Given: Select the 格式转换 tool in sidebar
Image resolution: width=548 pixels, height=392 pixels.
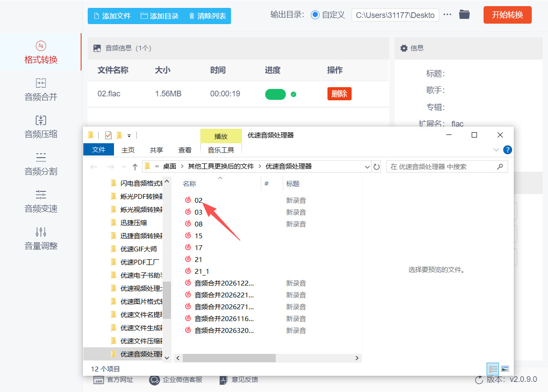Looking at the screenshot, I should [x=41, y=52].
